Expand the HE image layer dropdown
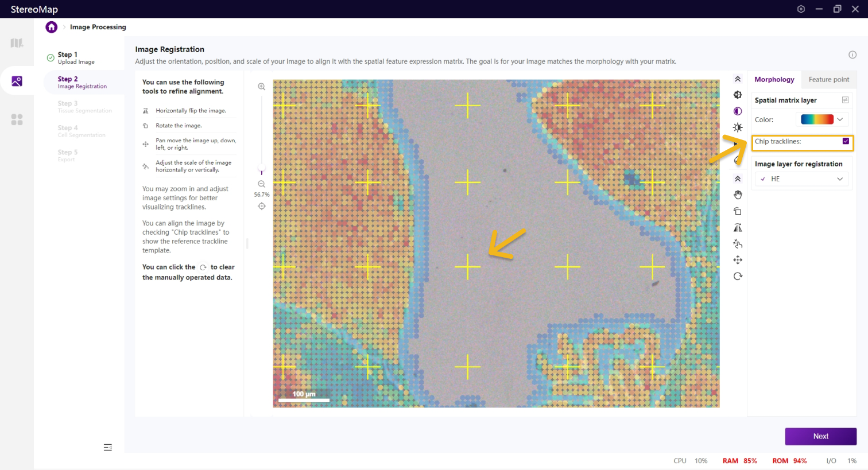868x470 pixels. coord(801,179)
